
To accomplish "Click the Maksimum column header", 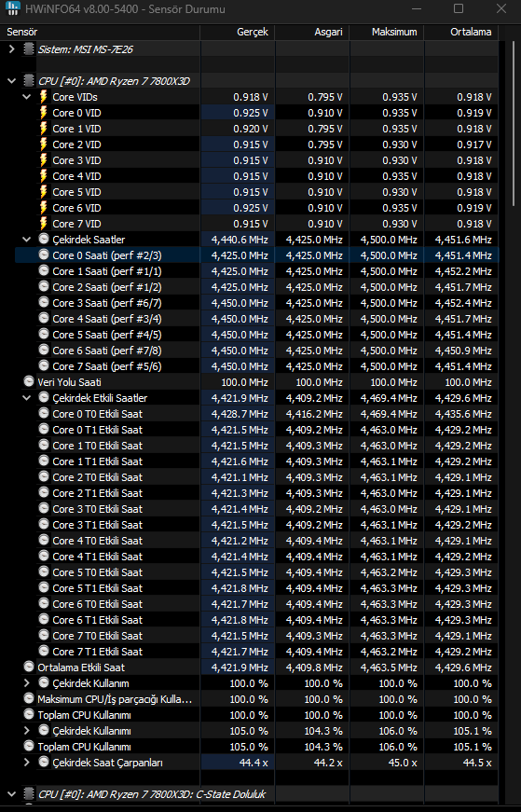I will (x=387, y=32).
